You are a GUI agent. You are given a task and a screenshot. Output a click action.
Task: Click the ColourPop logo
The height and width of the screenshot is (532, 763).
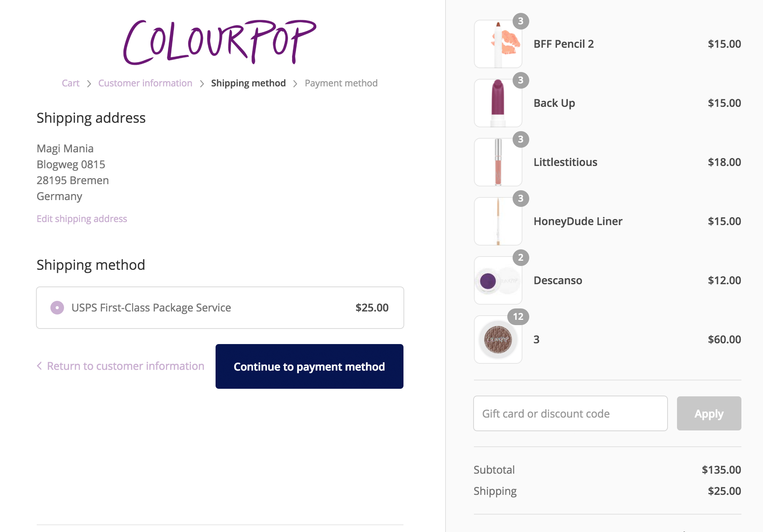tap(220, 42)
